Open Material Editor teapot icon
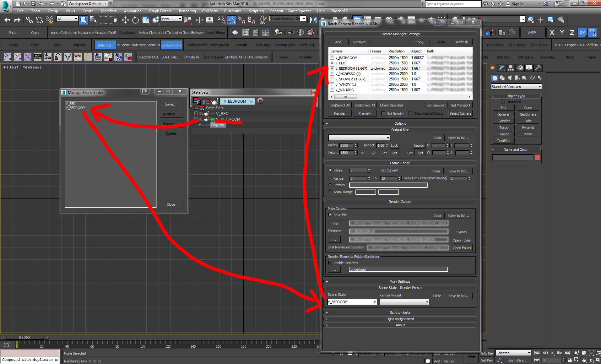601x364 pixels. (235, 32)
